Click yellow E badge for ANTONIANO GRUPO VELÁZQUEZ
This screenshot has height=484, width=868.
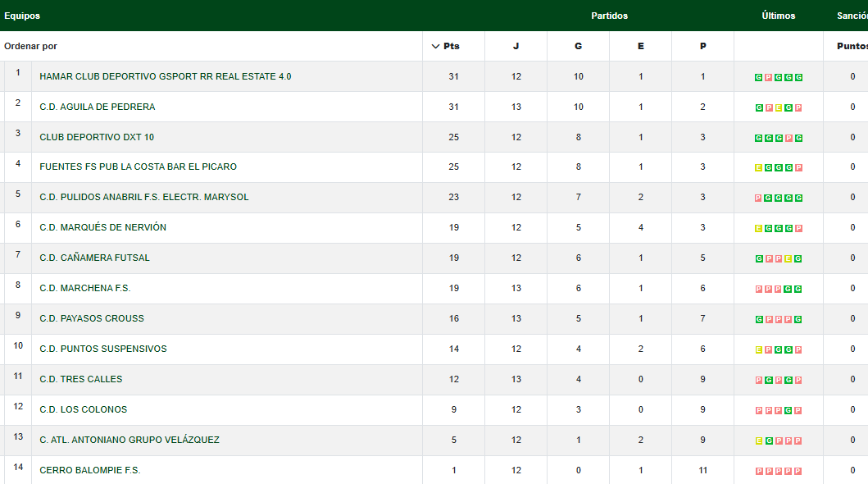pyautogui.click(x=759, y=441)
